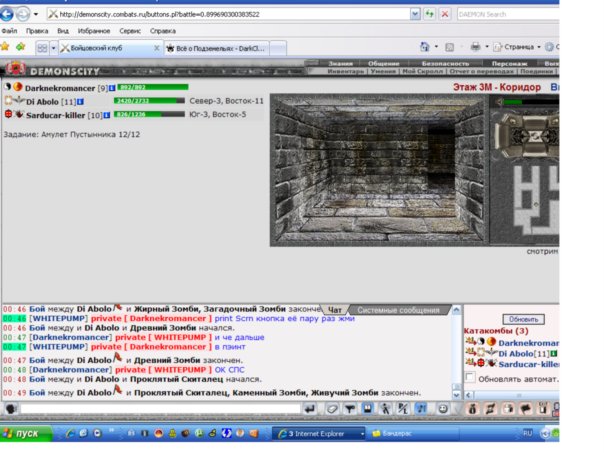The image size is (604, 453).
Task: Click the browser Forward arrow
Action: pos(23,14)
